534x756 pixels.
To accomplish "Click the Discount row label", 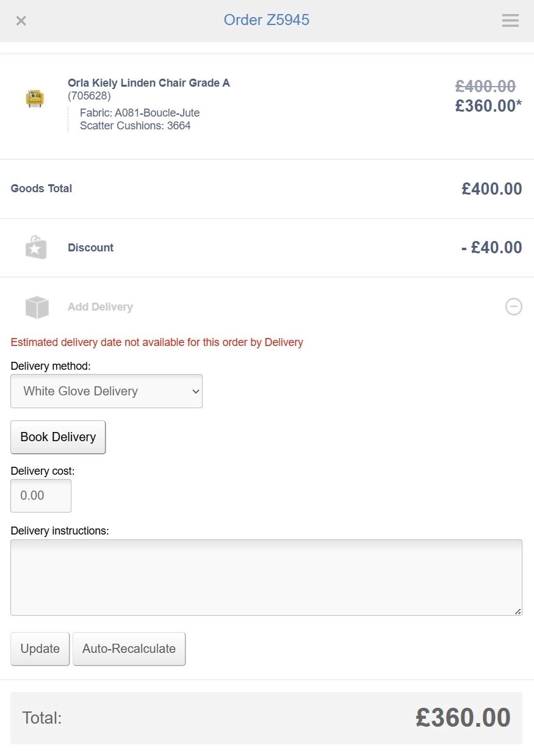I will [91, 248].
